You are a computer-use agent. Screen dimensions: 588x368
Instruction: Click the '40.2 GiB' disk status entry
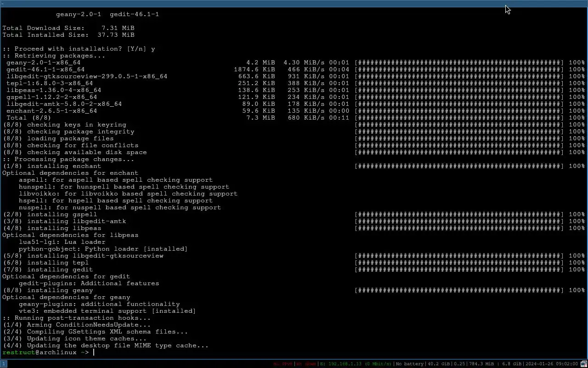pos(439,364)
